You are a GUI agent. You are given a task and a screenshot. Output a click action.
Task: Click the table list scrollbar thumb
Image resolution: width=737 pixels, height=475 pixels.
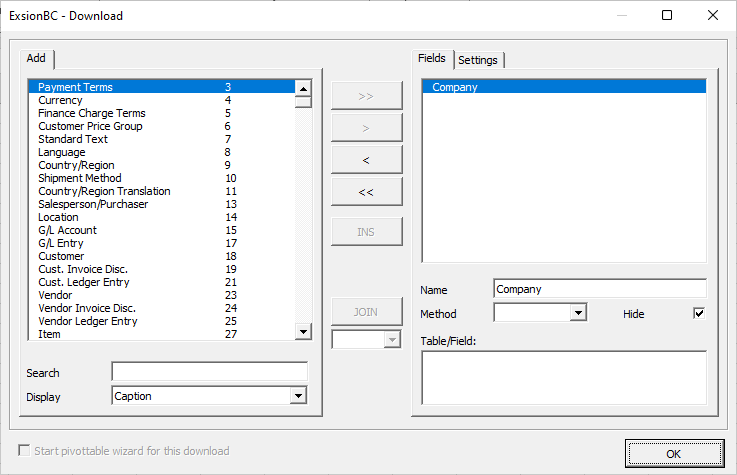(303, 102)
